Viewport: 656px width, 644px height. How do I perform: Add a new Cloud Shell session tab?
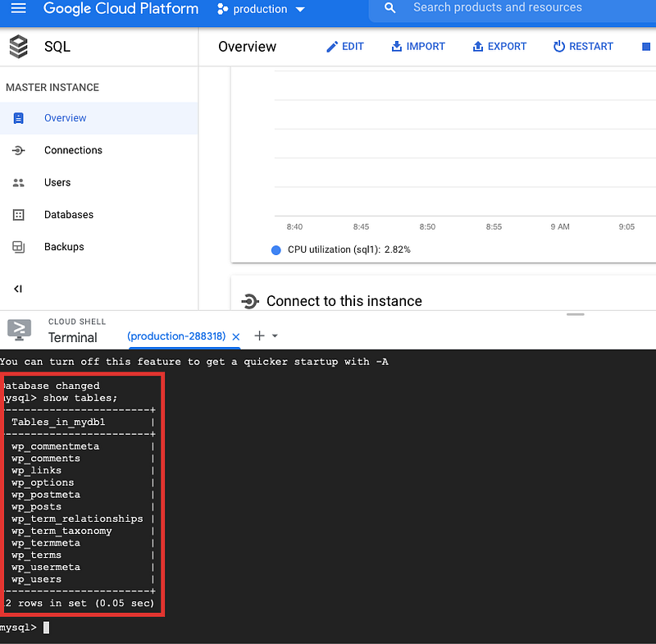(259, 336)
